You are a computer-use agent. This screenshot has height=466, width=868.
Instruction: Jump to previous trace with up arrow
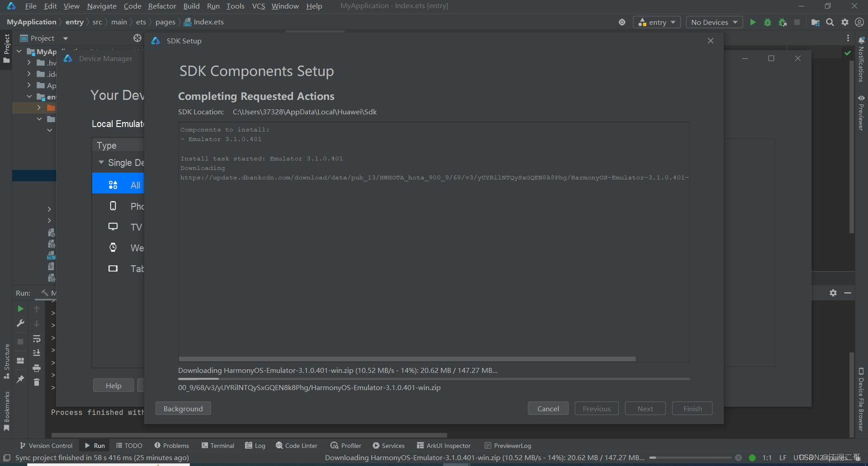coord(37,309)
